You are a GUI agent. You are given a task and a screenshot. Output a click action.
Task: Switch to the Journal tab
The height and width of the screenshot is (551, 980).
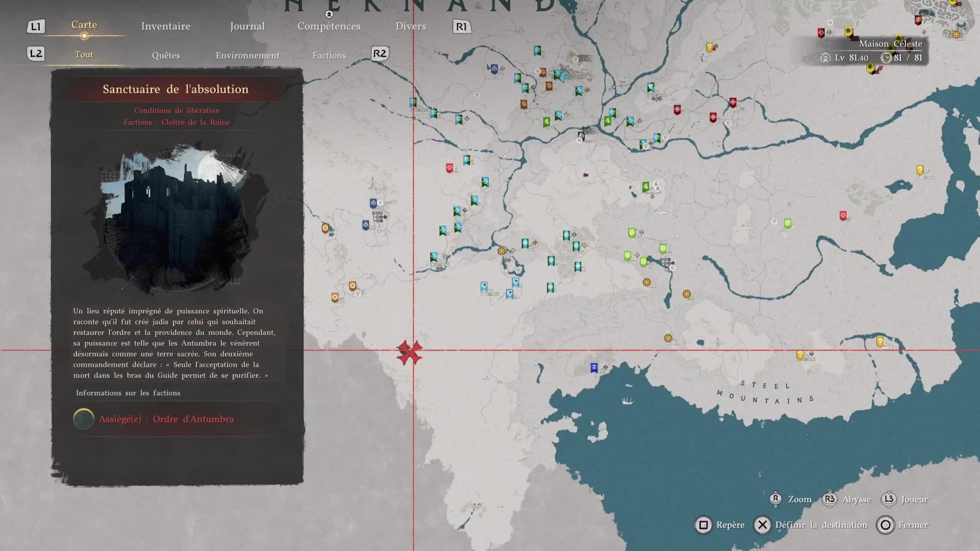pyautogui.click(x=247, y=26)
